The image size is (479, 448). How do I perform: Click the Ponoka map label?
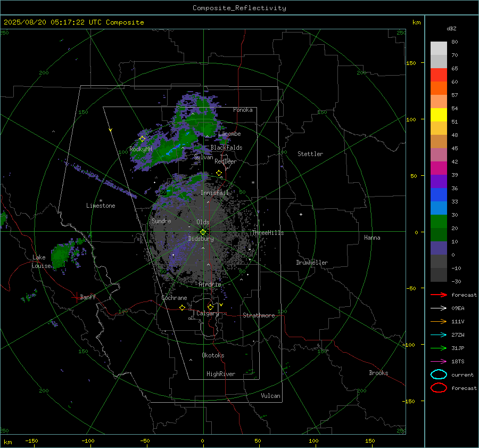243,110
